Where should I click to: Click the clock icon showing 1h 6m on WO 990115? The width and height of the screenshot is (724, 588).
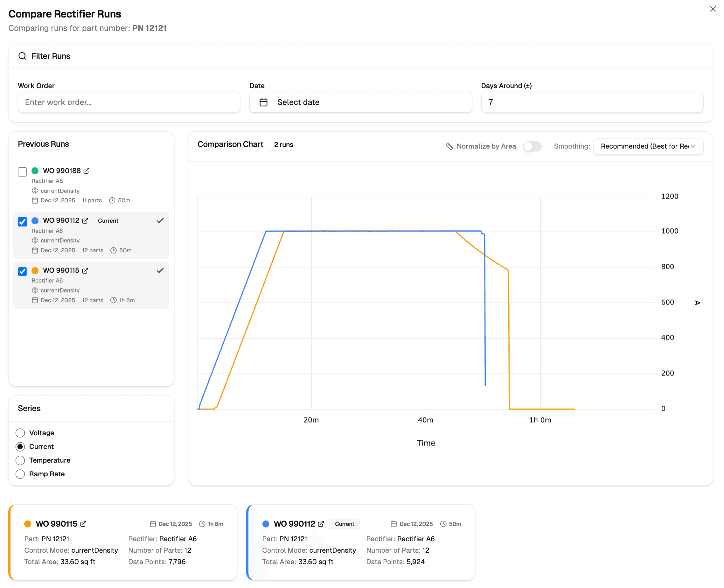click(x=113, y=300)
